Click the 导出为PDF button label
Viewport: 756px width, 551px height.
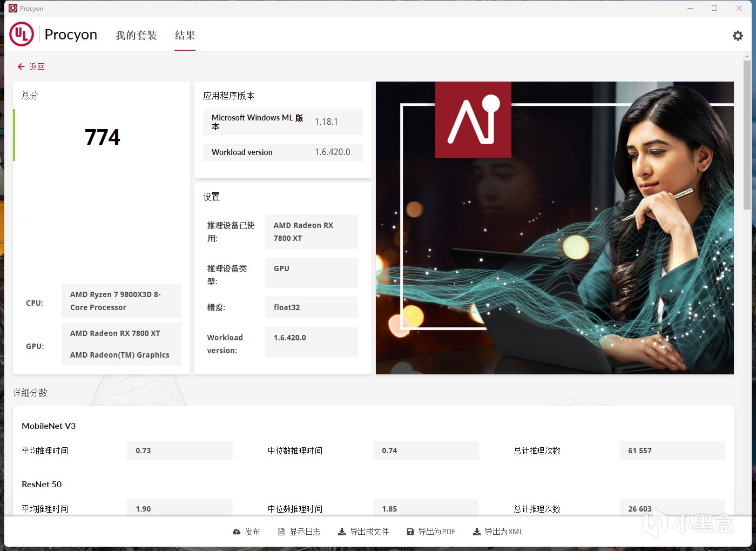pos(437,532)
